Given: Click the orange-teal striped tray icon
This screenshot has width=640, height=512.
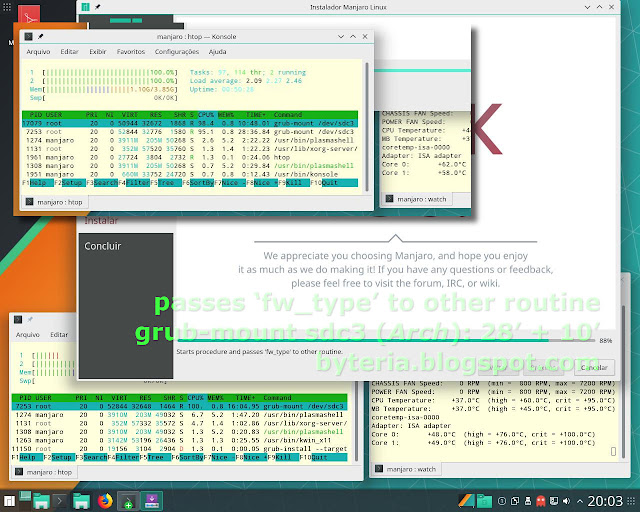Looking at the screenshot, I should coord(466,501).
